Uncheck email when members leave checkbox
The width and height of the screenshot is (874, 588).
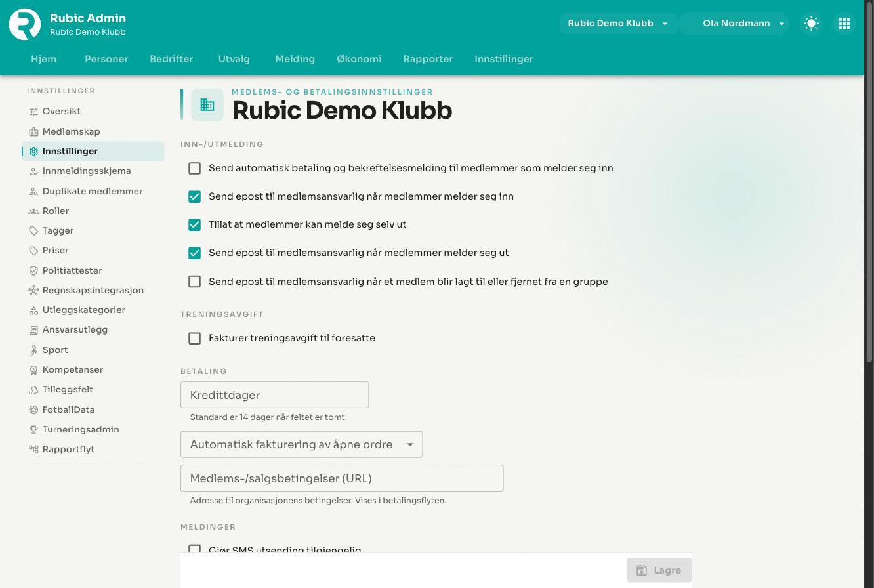point(195,253)
